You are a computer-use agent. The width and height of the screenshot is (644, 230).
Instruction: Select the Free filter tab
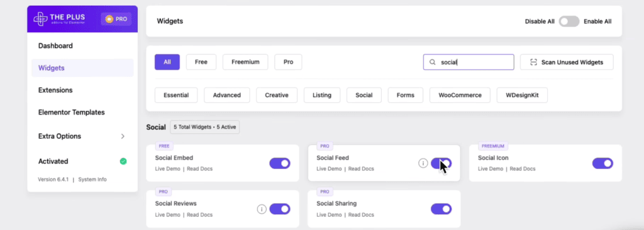point(201,62)
